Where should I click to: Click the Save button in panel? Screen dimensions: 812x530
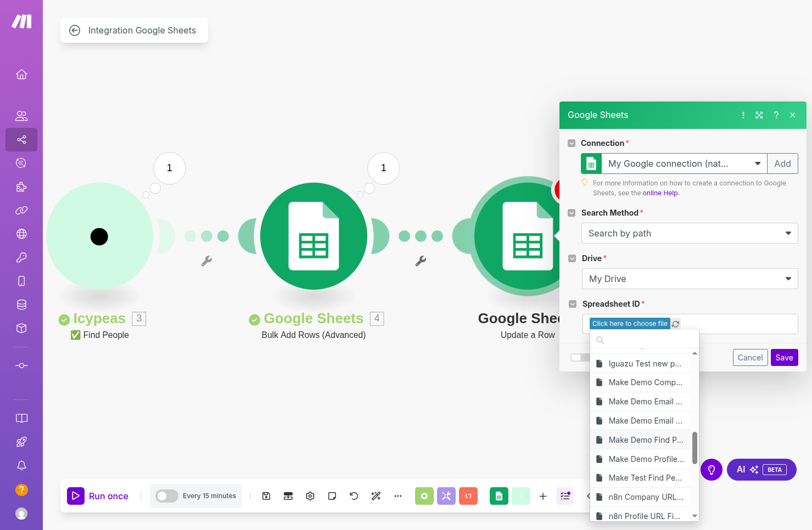click(784, 358)
